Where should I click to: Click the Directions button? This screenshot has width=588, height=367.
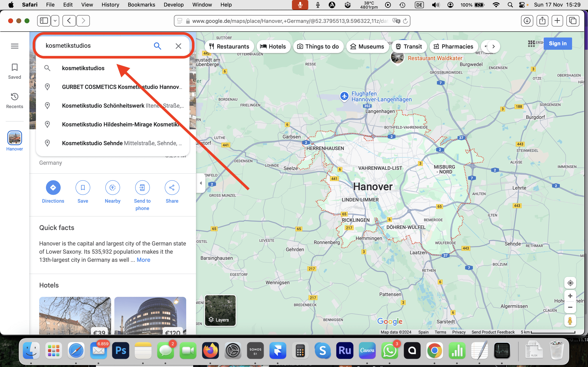pos(53,188)
